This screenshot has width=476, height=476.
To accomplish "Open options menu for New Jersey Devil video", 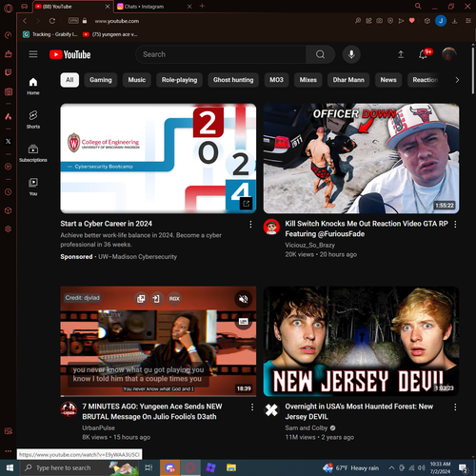I will pyautogui.click(x=455, y=407).
